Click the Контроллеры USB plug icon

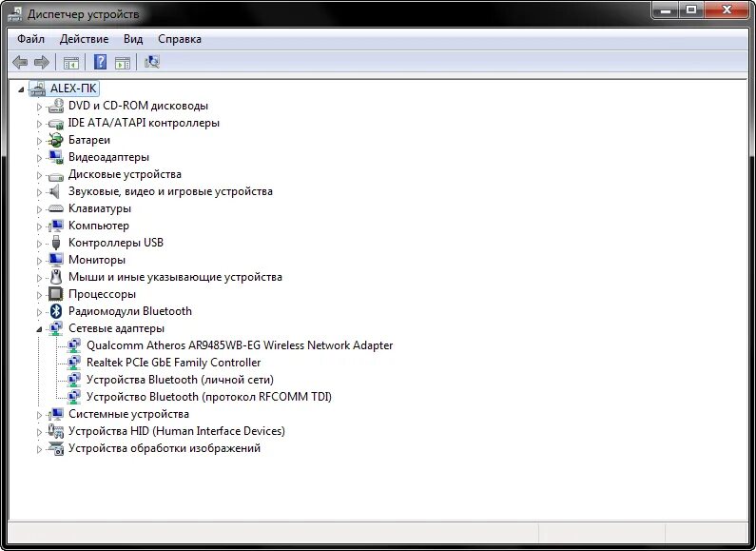(x=56, y=243)
